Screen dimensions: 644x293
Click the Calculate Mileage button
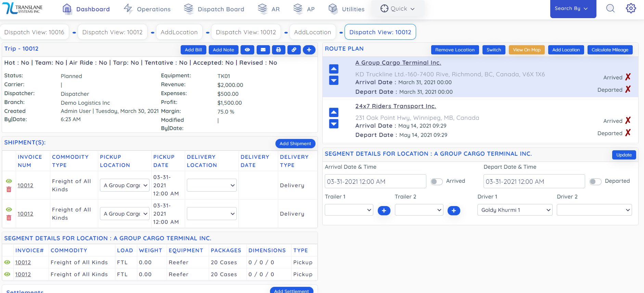click(x=610, y=50)
